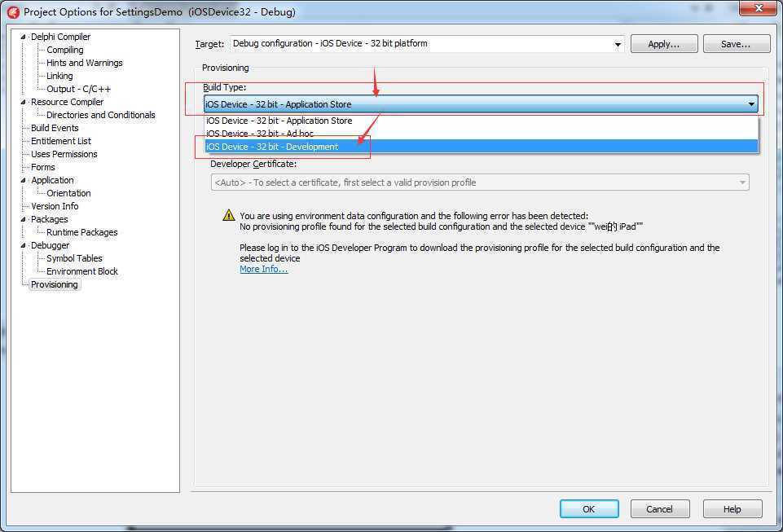Click the RAD Studio icon in title bar
The width and height of the screenshot is (783, 532).
point(14,12)
